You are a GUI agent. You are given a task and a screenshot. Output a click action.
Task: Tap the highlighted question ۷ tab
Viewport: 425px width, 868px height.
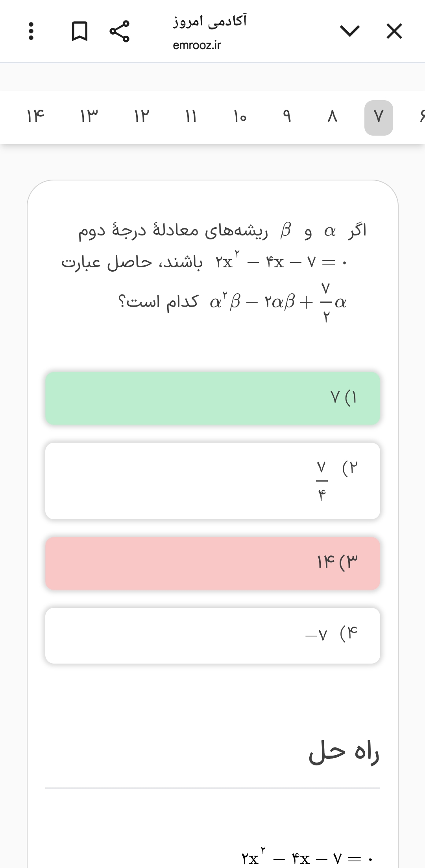(379, 118)
